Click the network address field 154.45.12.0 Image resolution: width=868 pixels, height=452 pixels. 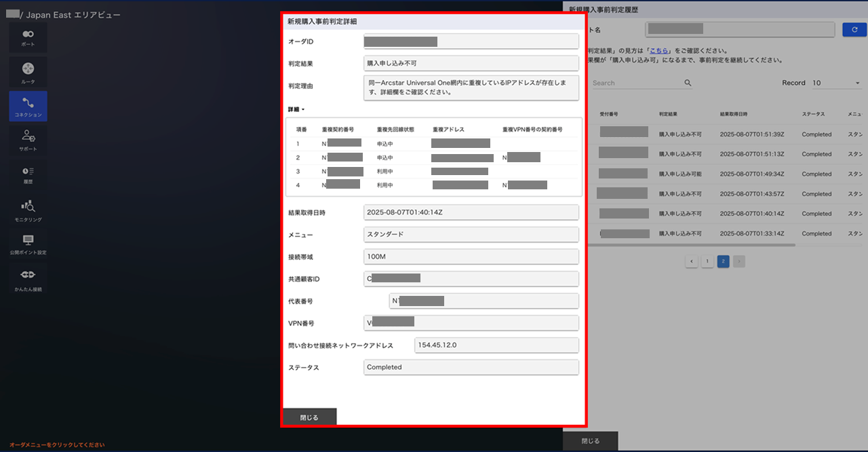click(496, 345)
